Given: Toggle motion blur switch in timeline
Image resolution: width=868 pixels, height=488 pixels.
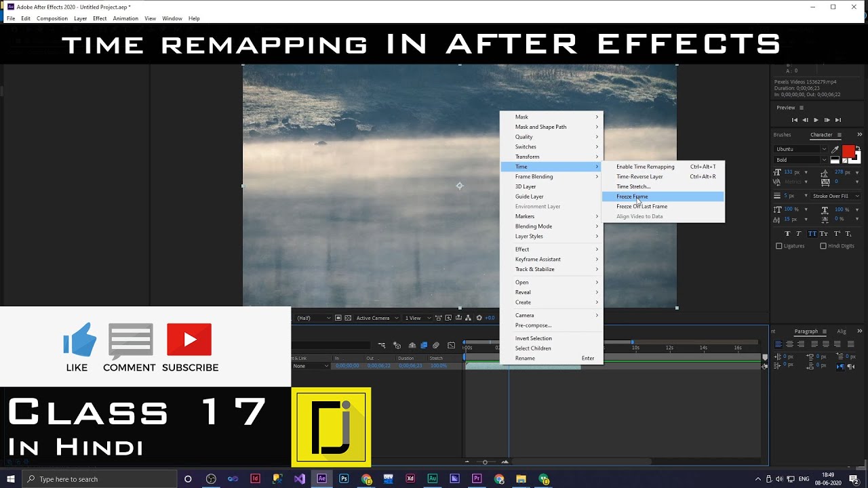Looking at the screenshot, I should pos(436,346).
